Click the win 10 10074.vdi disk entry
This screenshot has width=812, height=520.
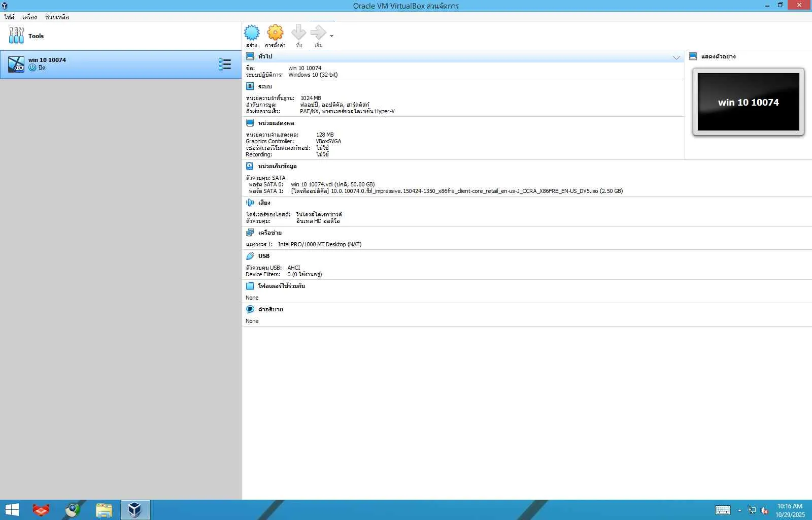tap(333, 184)
